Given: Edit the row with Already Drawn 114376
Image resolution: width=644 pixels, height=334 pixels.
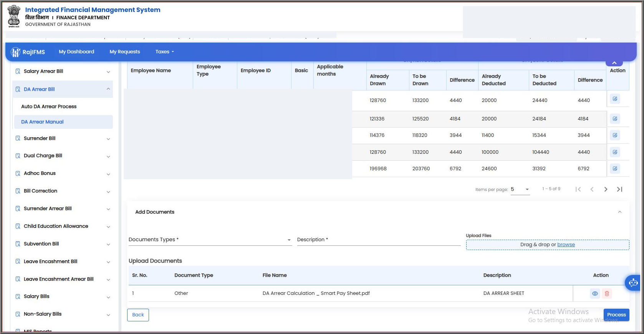Looking at the screenshot, I should (615, 135).
